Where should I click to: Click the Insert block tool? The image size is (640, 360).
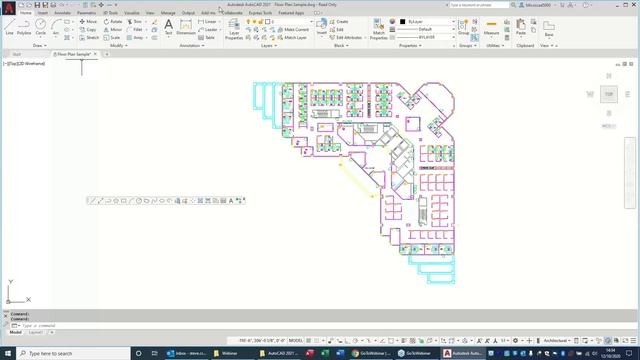pos(322,27)
